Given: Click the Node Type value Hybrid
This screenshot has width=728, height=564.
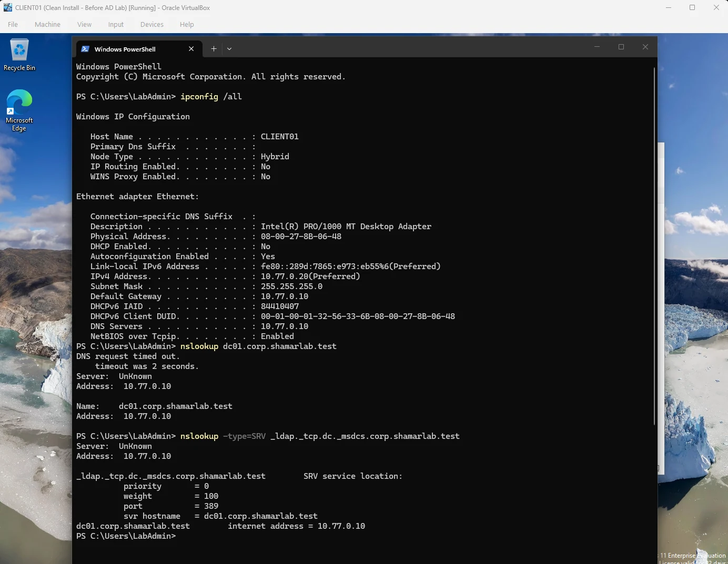Looking at the screenshot, I should click(x=275, y=157).
